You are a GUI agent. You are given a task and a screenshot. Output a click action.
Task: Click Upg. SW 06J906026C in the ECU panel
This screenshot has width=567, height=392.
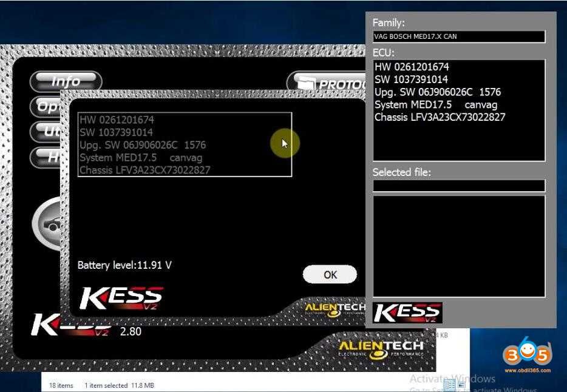pos(438,92)
